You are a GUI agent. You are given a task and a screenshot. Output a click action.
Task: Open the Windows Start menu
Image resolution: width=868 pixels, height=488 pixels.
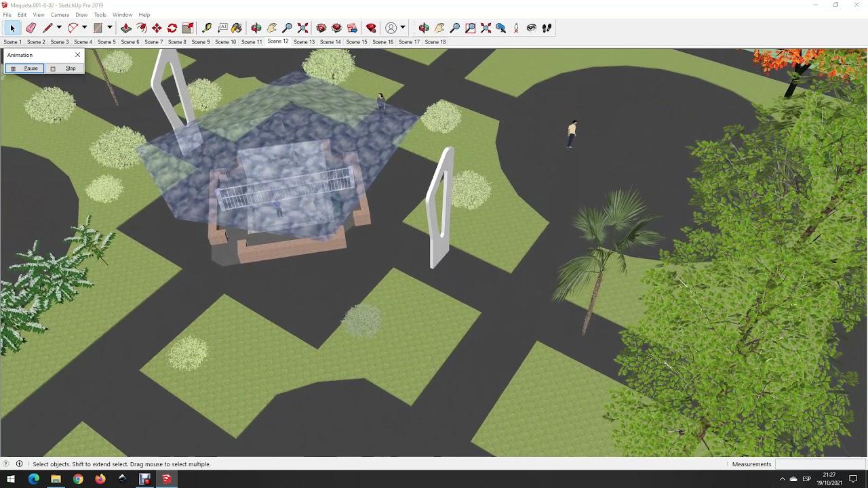click(11, 479)
